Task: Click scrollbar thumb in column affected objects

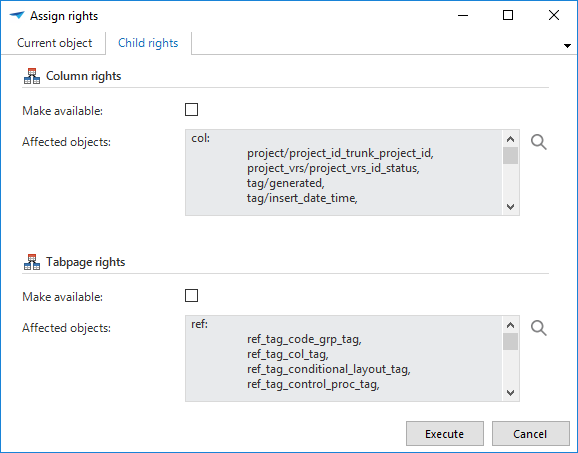Action: 511,156
